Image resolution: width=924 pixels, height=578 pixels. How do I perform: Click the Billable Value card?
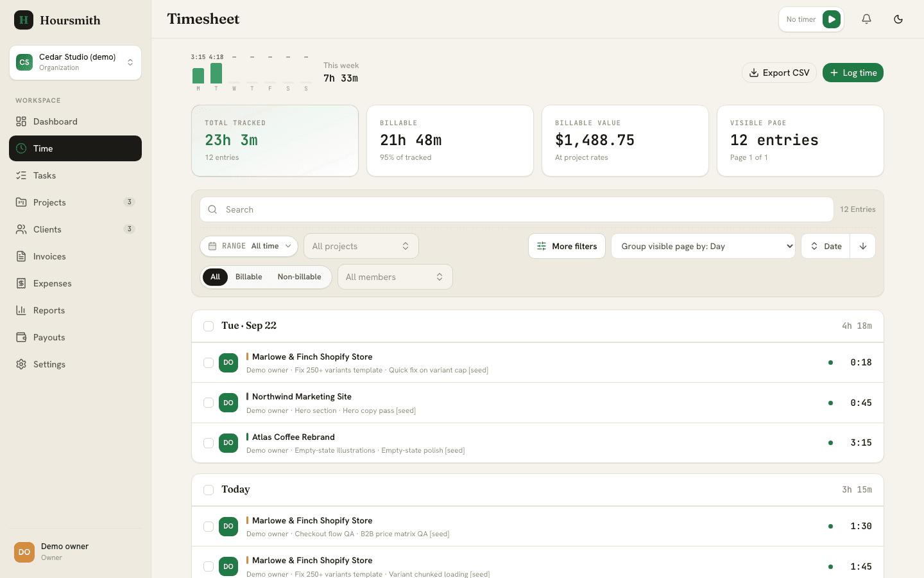click(x=625, y=141)
